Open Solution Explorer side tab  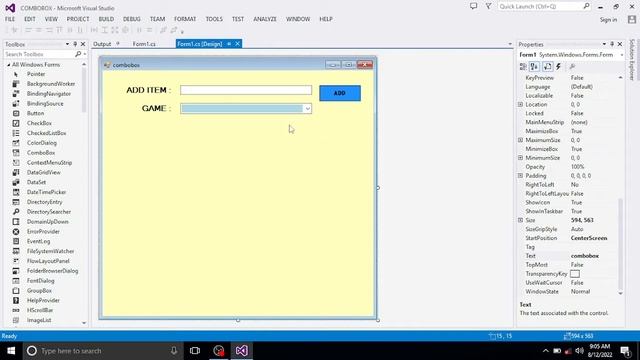point(632,60)
